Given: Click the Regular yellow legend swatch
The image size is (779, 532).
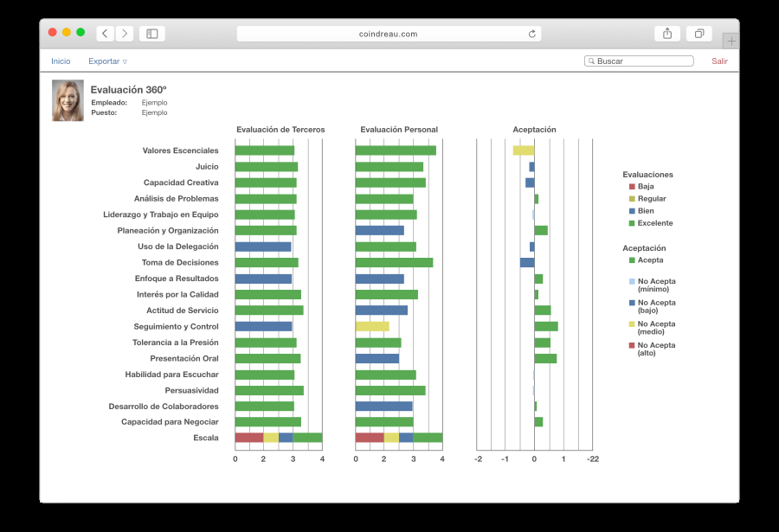Looking at the screenshot, I should tap(632, 199).
